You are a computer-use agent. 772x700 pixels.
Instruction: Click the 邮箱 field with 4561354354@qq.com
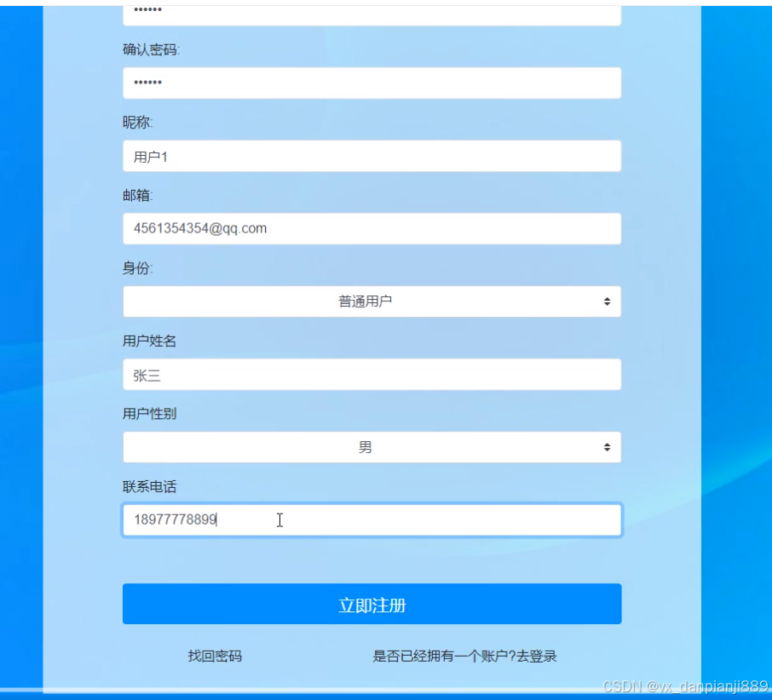click(372, 228)
